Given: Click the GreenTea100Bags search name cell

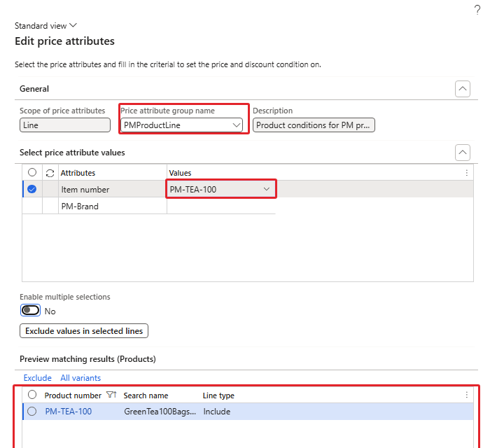Looking at the screenshot, I should pyautogui.click(x=160, y=412).
